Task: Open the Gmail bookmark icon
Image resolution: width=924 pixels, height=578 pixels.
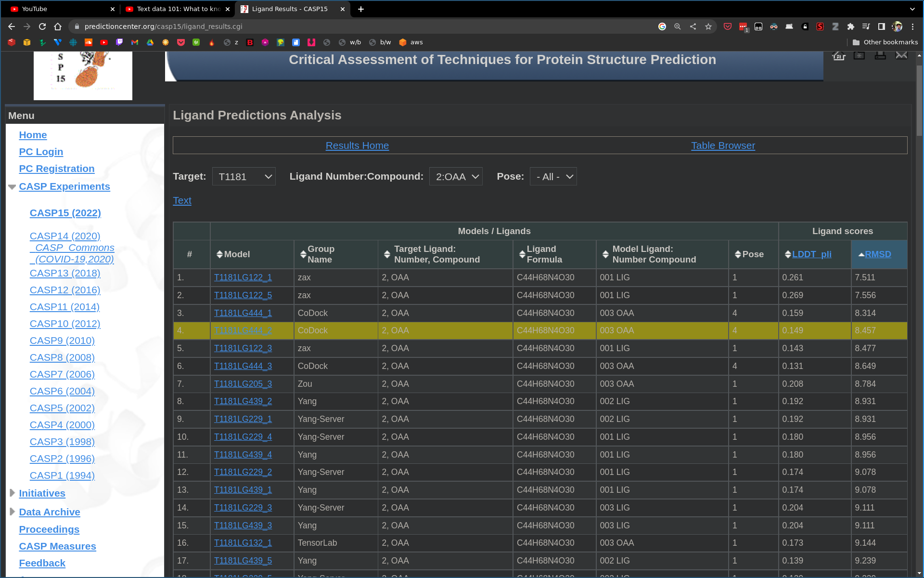Action: (x=135, y=42)
